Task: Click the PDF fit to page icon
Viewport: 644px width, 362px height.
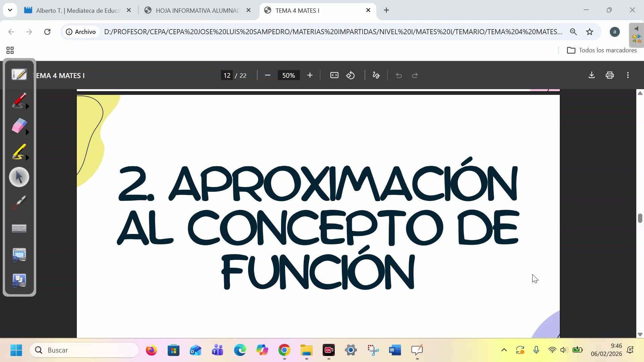Action: point(334,75)
